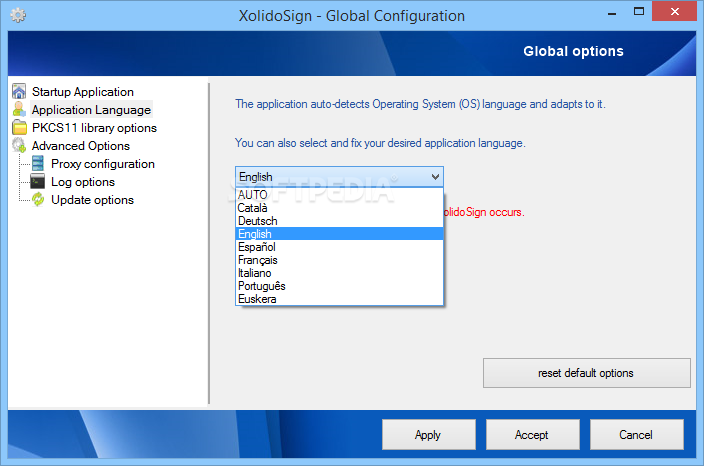Viewport: 704px width, 466px height.
Task: Choose Euskera from language list
Action: 339,299
